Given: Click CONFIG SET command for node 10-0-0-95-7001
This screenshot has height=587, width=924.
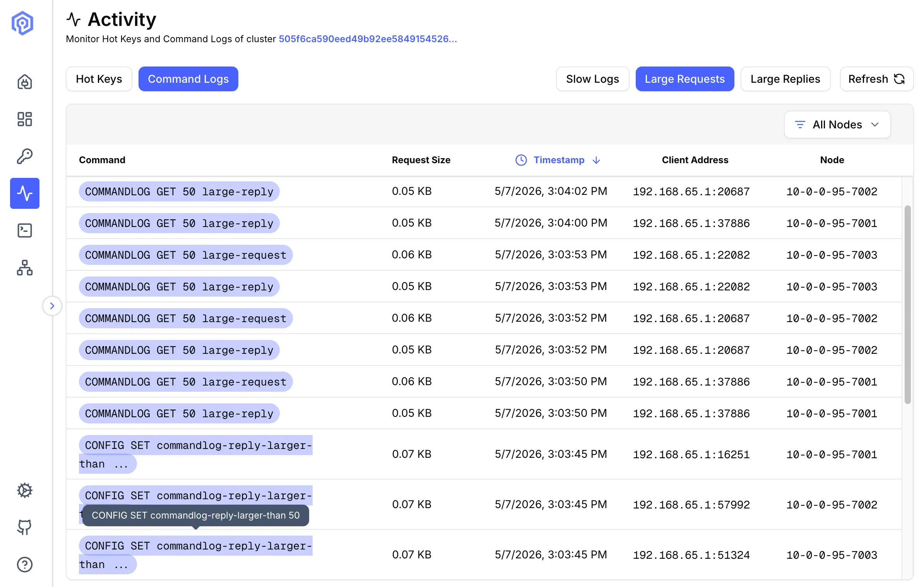Looking at the screenshot, I should coord(196,454).
